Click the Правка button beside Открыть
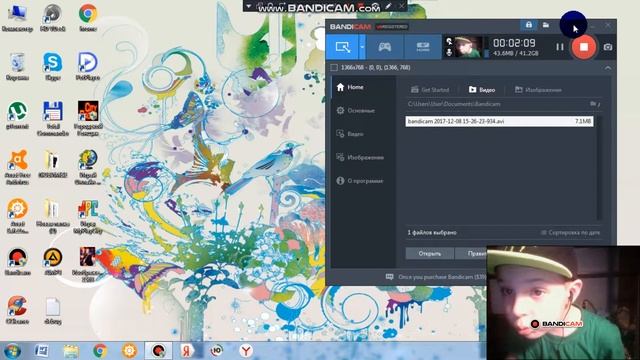Viewport: 640px width, 360px height. (471, 253)
